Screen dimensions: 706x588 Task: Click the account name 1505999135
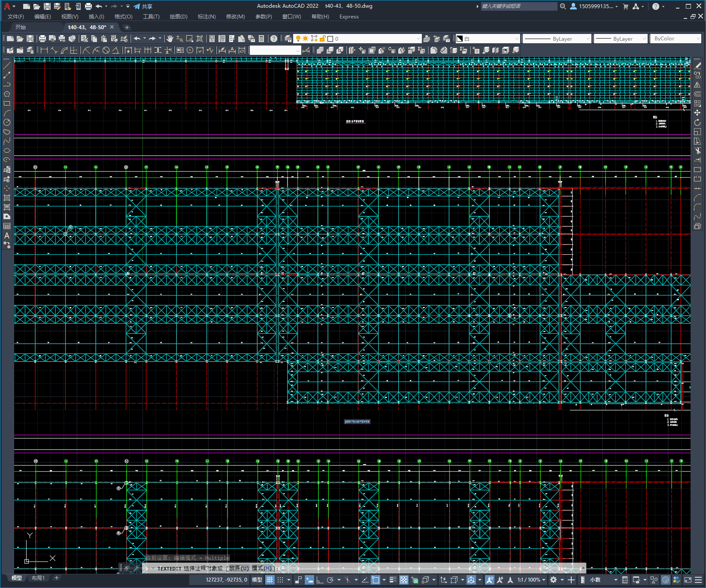(596, 6)
